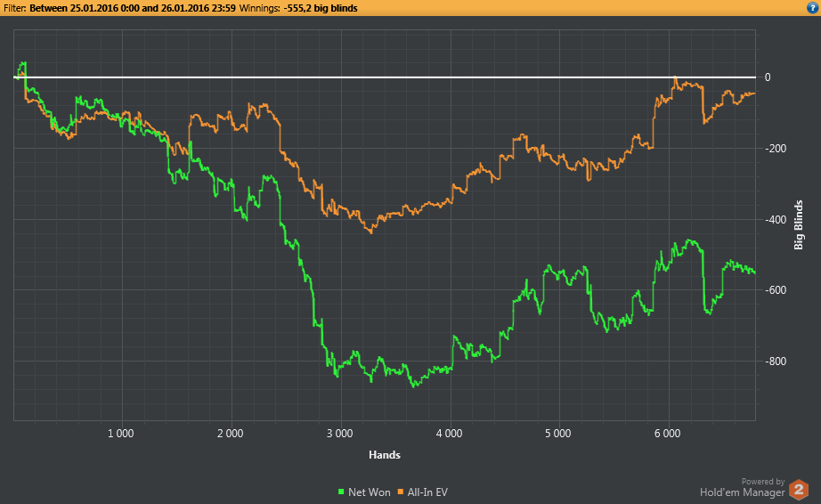Click the Hold'em Manager 2 logo
821x504 pixels.
[x=799, y=491]
